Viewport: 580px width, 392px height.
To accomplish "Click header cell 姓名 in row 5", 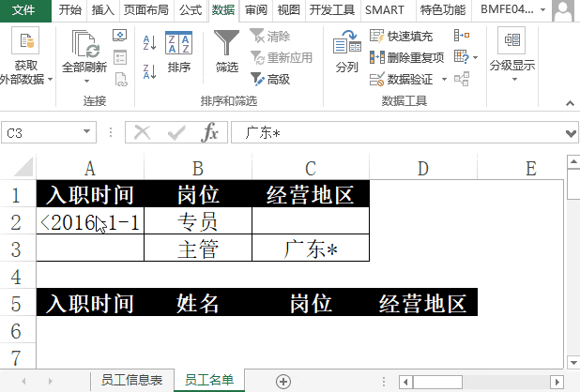I will [198, 303].
